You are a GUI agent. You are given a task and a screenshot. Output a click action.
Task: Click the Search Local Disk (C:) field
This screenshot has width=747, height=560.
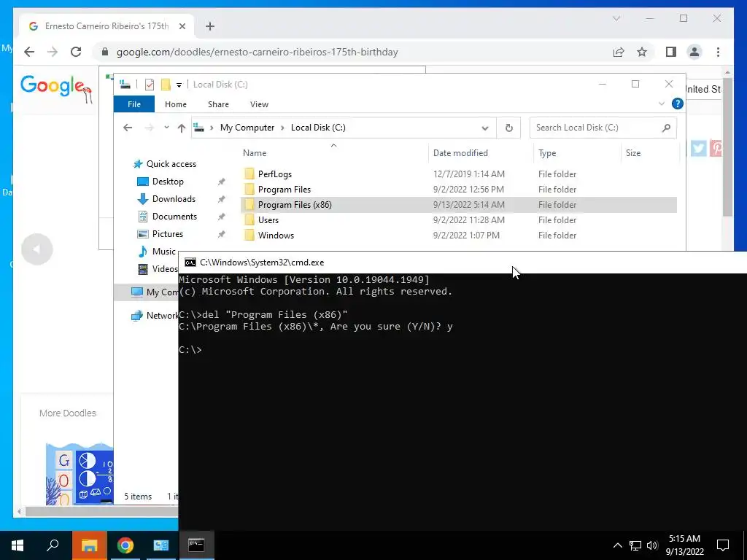click(603, 128)
